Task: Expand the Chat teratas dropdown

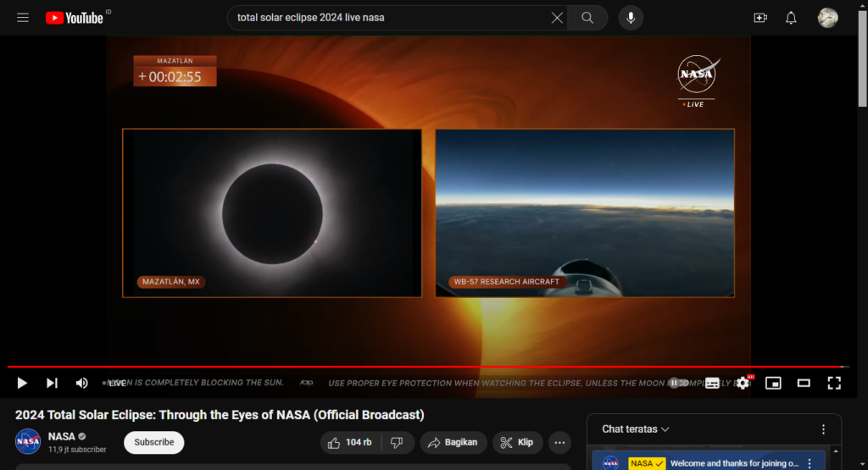Action: (636, 429)
